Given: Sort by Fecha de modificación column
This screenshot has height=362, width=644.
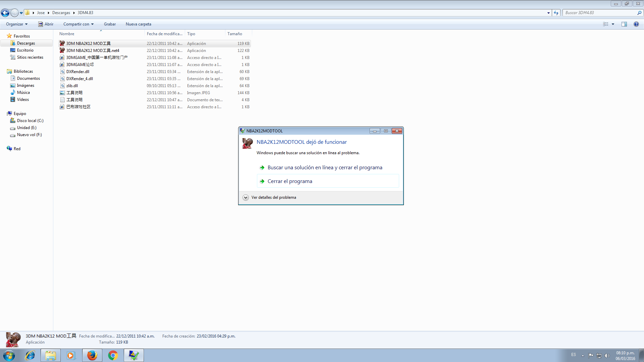Looking at the screenshot, I should (165, 34).
